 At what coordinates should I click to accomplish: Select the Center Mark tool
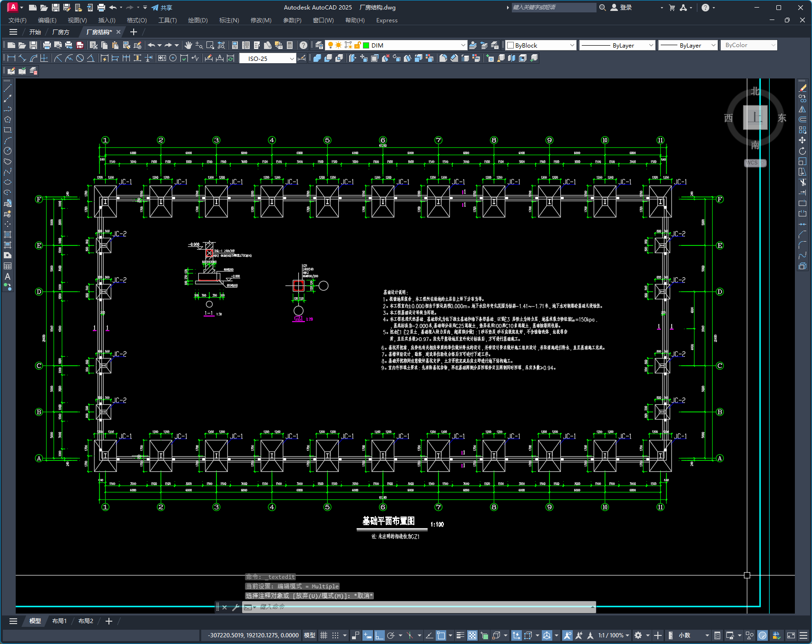pyautogui.click(x=173, y=58)
